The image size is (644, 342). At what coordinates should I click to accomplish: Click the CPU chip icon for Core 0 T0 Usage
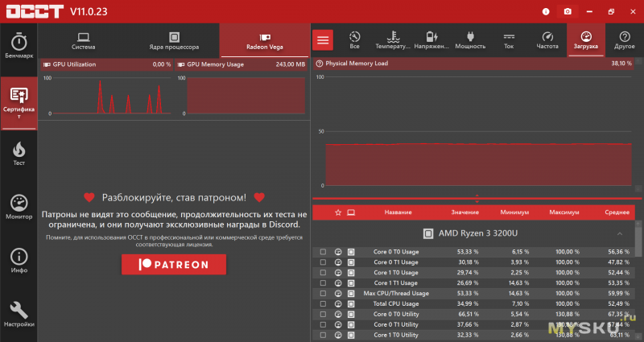click(351, 252)
